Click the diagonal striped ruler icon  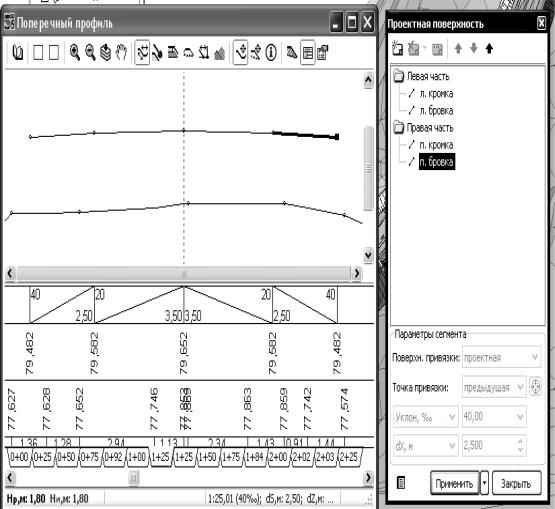292,52
